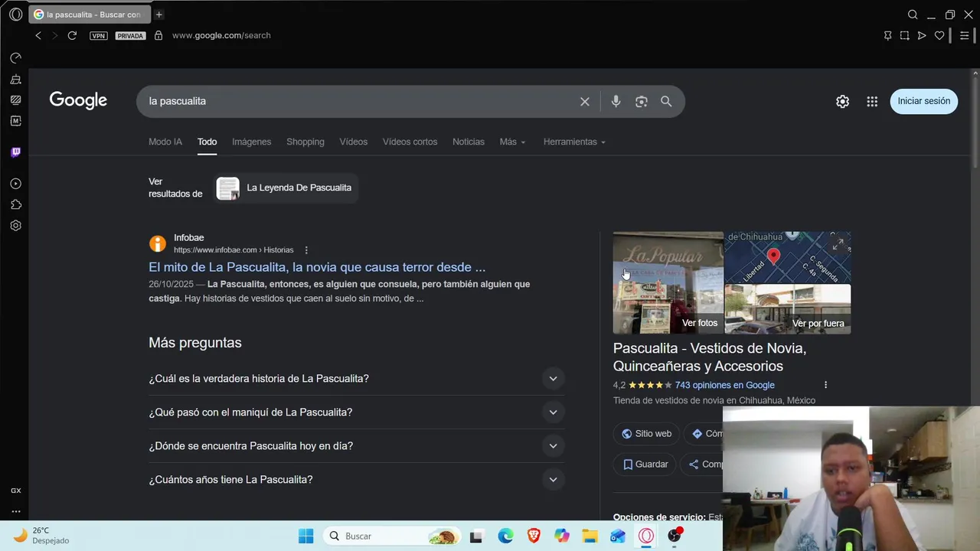Open 743 opiniones en Google link
The height and width of the screenshot is (551, 980).
725,385
